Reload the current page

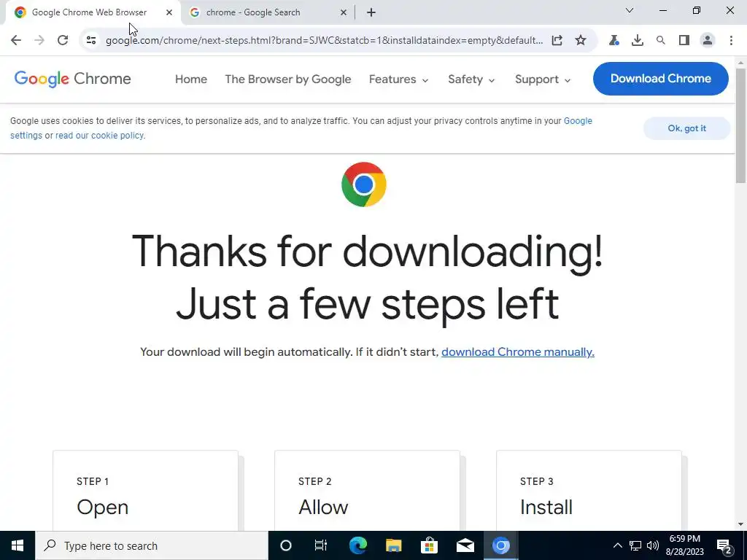[63, 41]
